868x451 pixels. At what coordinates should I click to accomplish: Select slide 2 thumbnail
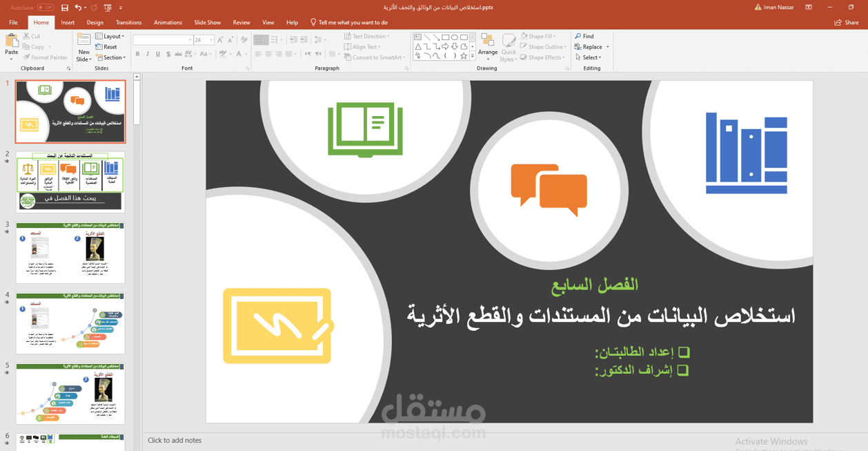(70, 182)
